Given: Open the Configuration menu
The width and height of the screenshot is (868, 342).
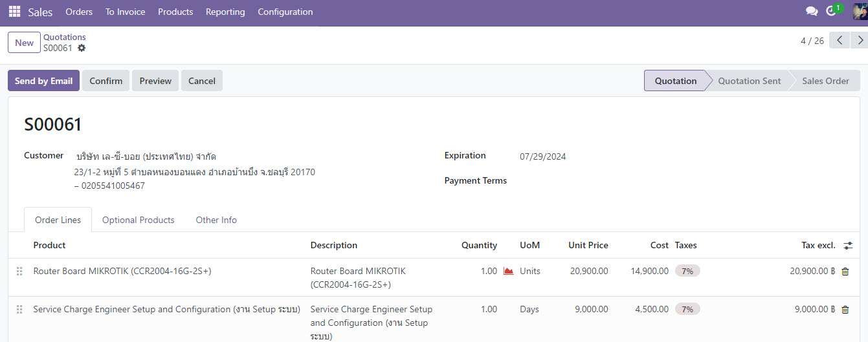Looking at the screenshot, I should 285,12.
